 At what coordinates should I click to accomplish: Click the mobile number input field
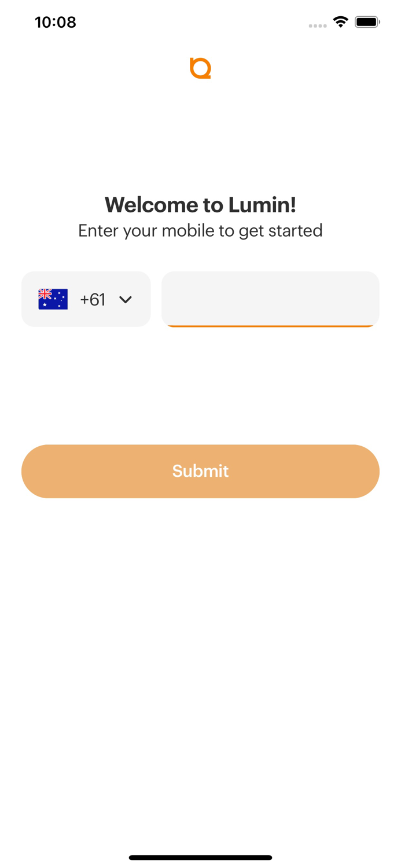point(270,299)
